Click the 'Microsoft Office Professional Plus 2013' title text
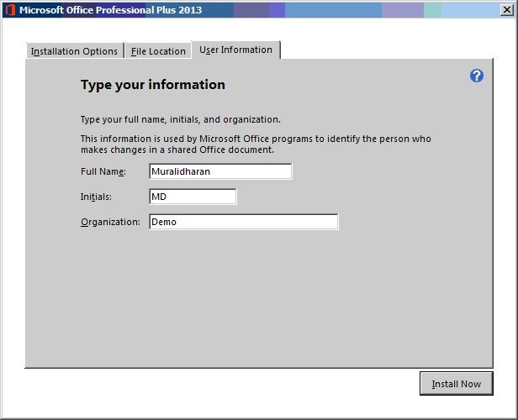This screenshot has width=518, height=420. [x=110, y=10]
